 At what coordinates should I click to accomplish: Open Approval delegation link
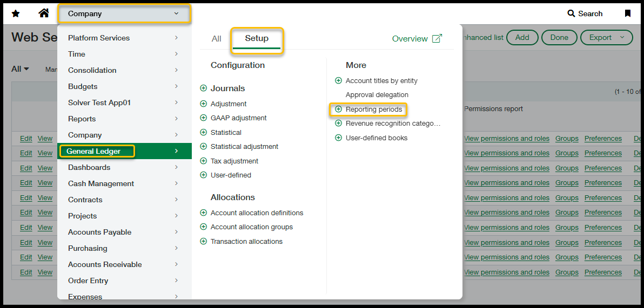click(x=377, y=95)
